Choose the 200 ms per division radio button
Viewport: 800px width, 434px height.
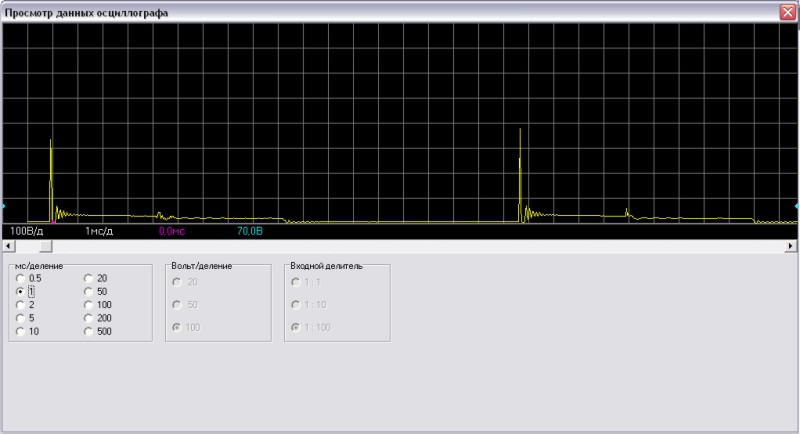[x=88, y=318]
